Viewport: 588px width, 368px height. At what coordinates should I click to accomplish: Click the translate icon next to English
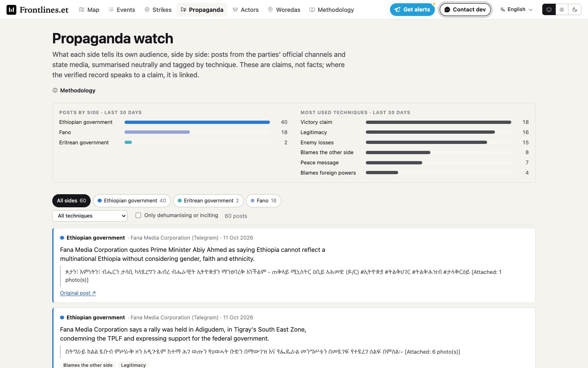click(503, 9)
